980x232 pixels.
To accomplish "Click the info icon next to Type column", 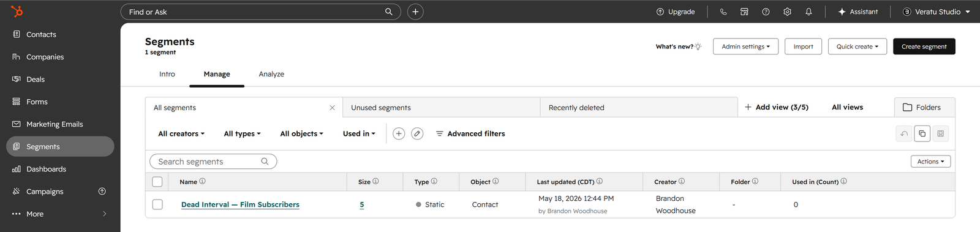I will click(x=434, y=181).
